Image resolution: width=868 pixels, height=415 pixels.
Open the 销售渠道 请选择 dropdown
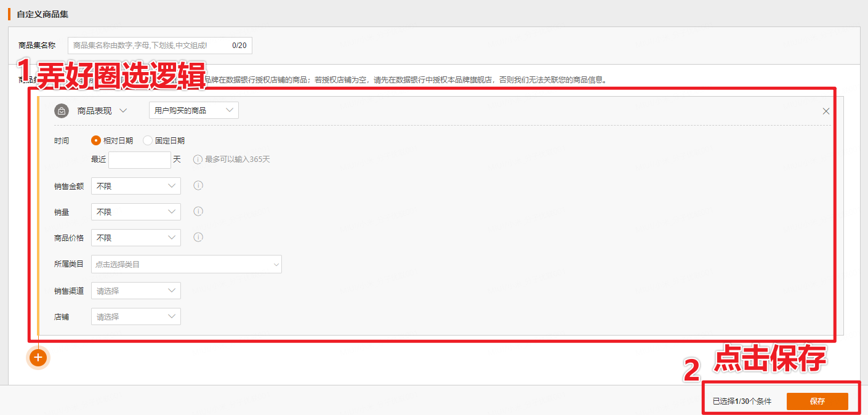click(x=136, y=291)
